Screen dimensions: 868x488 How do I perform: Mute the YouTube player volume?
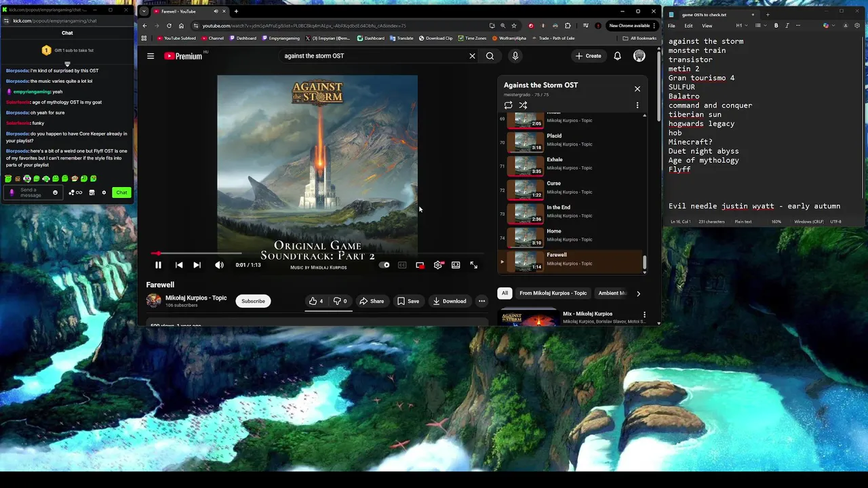(x=219, y=265)
